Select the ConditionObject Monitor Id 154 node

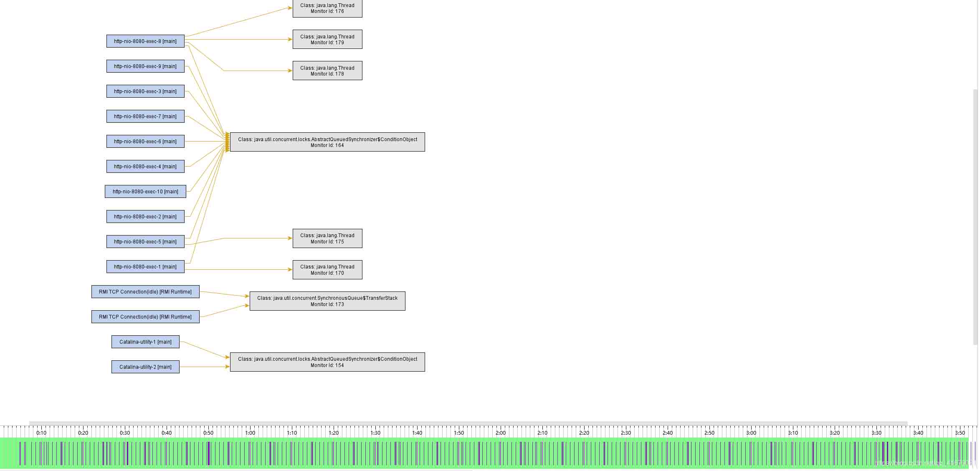pos(327,362)
